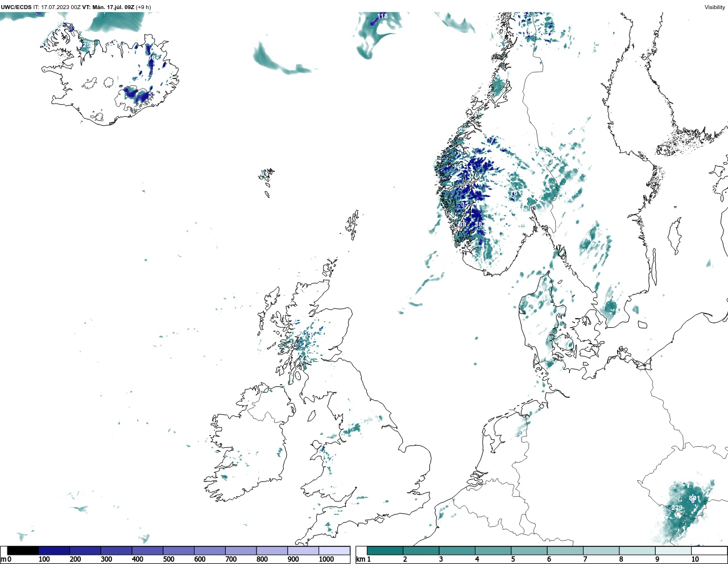The height and width of the screenshot is (564, 728).
Task: Click the 8–9 km pale swatch
Action: (x=637, y=550)
